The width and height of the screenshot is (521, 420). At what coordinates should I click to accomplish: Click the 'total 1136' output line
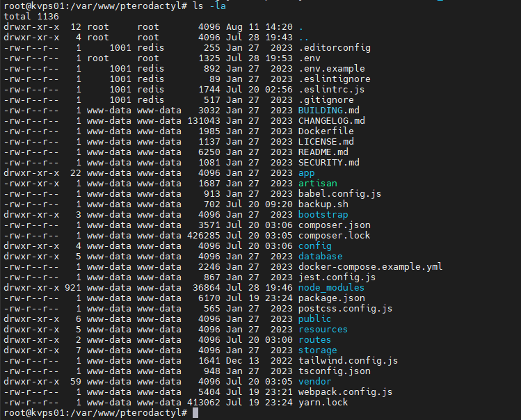(x=31, y=17)
